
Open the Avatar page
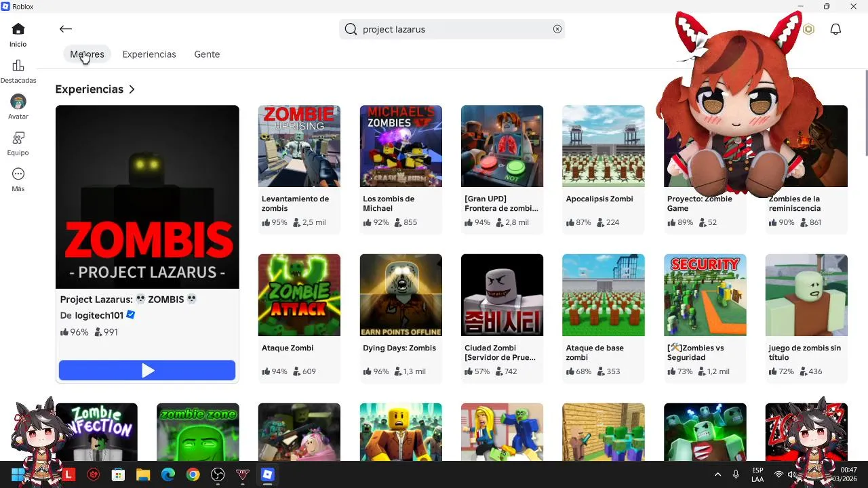(x=18, y=107)
